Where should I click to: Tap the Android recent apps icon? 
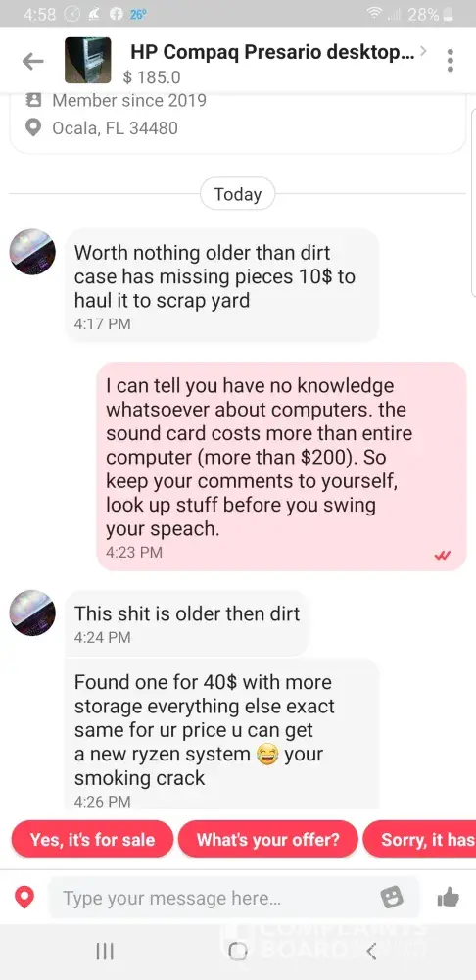[x=105, y=952]
